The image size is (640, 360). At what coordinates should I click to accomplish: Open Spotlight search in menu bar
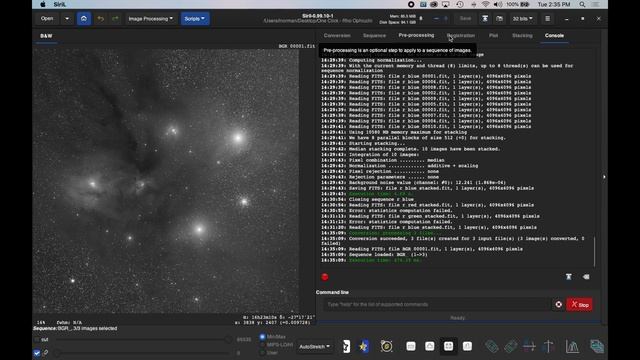click(582, 4)
